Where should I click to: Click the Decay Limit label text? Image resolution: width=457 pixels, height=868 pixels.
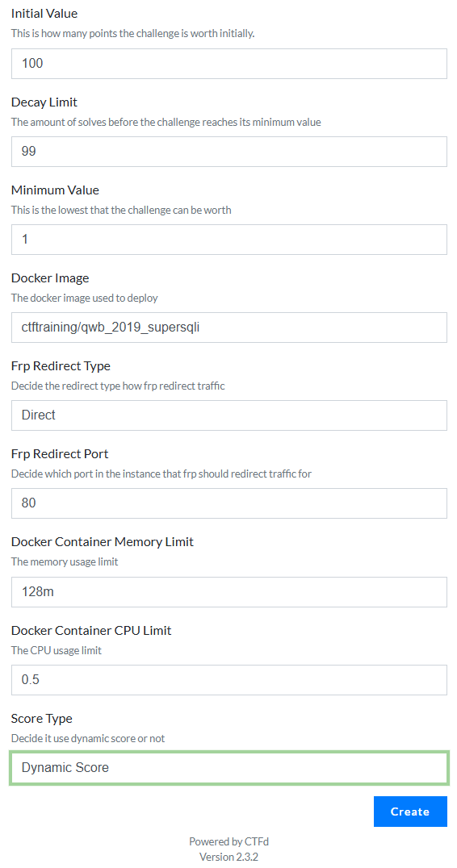(44, 102)
